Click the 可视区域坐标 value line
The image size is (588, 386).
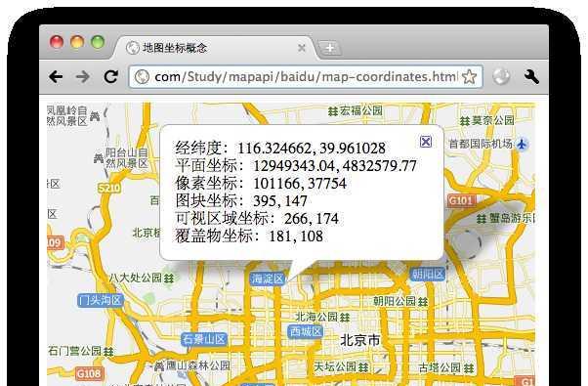(257, 218)
